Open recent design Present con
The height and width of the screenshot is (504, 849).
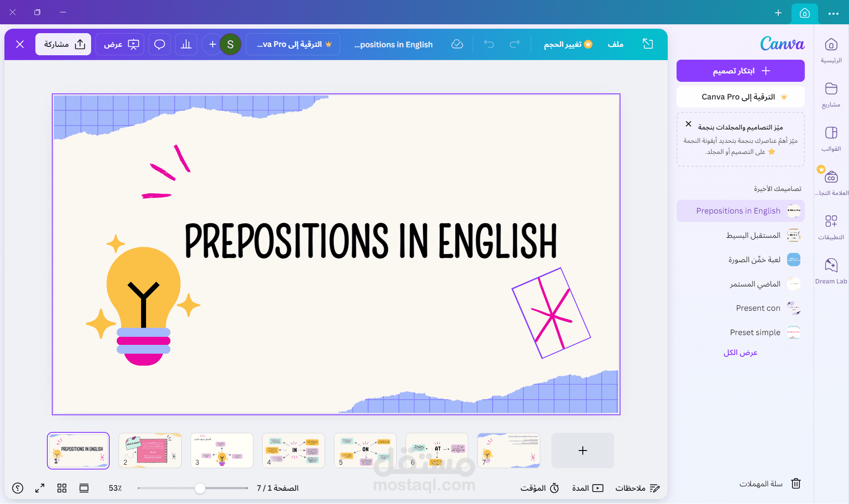coord(741,308)
